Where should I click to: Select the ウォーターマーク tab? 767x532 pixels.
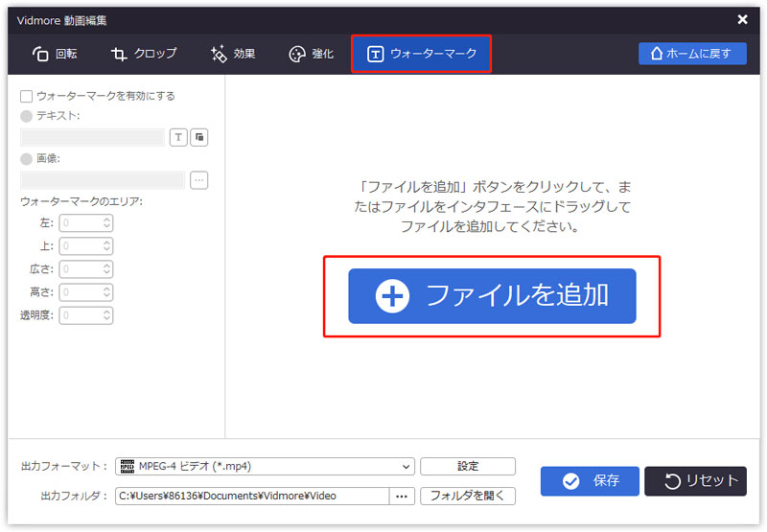coord(421,54)
